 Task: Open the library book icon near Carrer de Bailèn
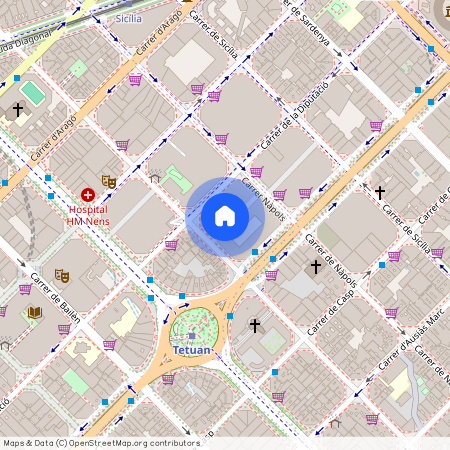(35, 313)
